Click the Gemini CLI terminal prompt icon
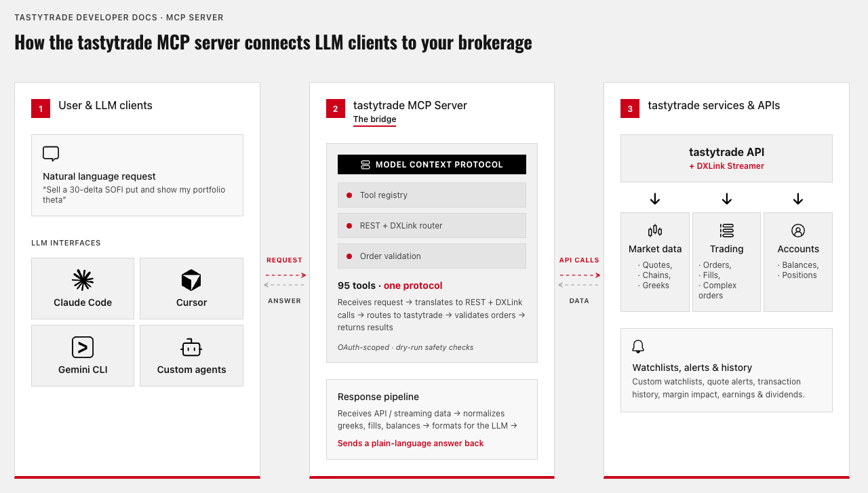Image resolution: width=868 pixels, height=493 pixels. tap(83, 347)
